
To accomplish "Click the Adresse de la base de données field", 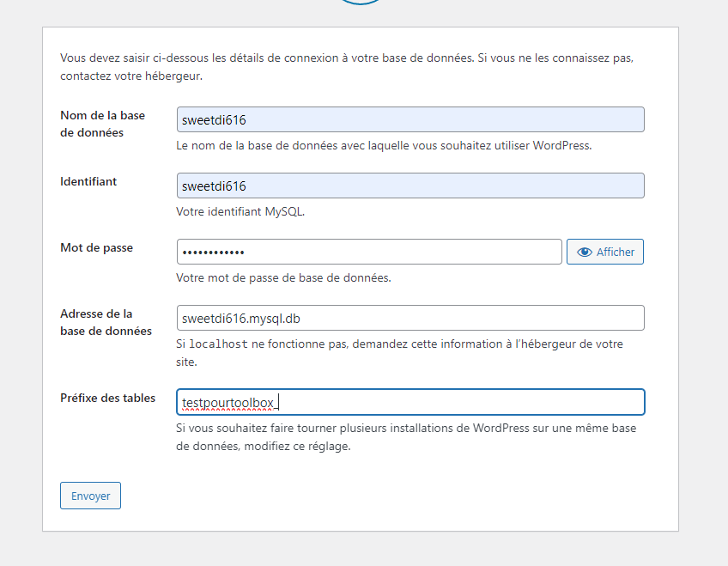I will pyautogui.click(x=410, y=318).
